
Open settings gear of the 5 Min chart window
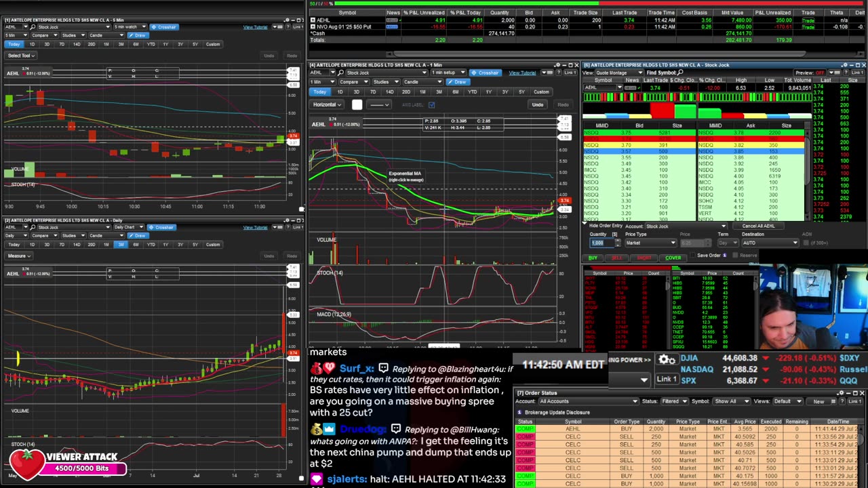coord(287,20)
